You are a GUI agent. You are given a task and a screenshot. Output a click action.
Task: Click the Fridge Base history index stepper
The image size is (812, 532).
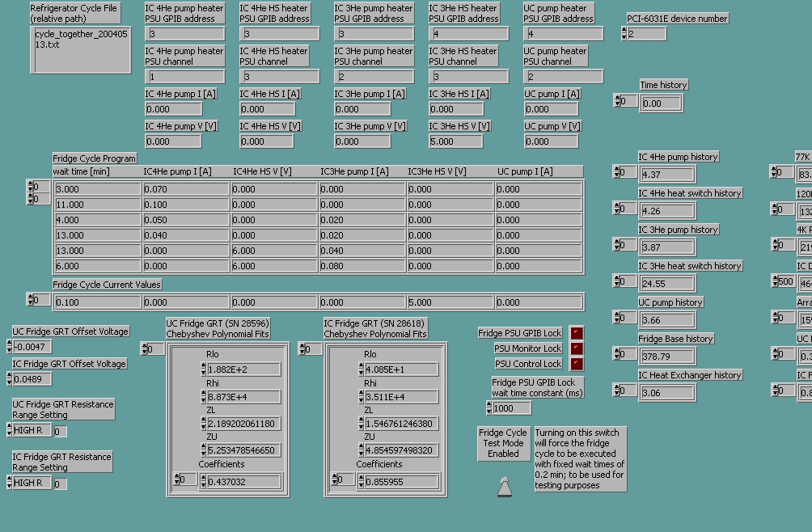click(617, 354)
